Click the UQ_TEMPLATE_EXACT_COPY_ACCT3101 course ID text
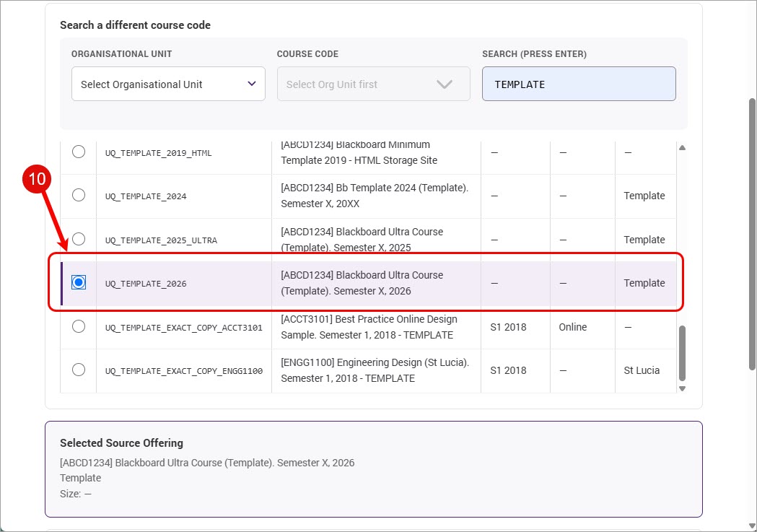757x532 pixels. click(x=184, y=328)
